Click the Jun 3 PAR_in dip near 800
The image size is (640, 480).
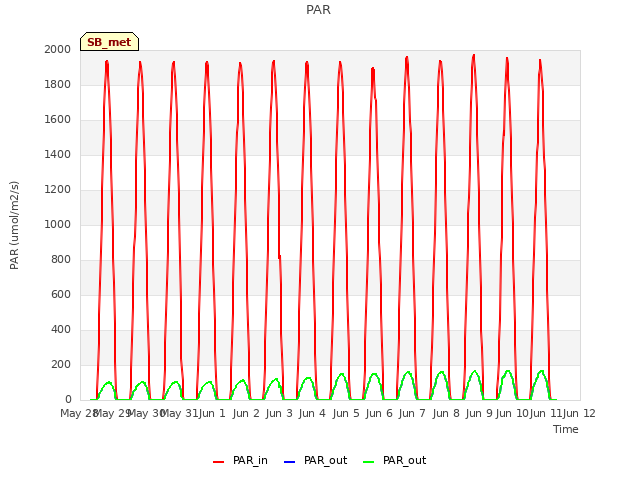click(x=280, y=257)
